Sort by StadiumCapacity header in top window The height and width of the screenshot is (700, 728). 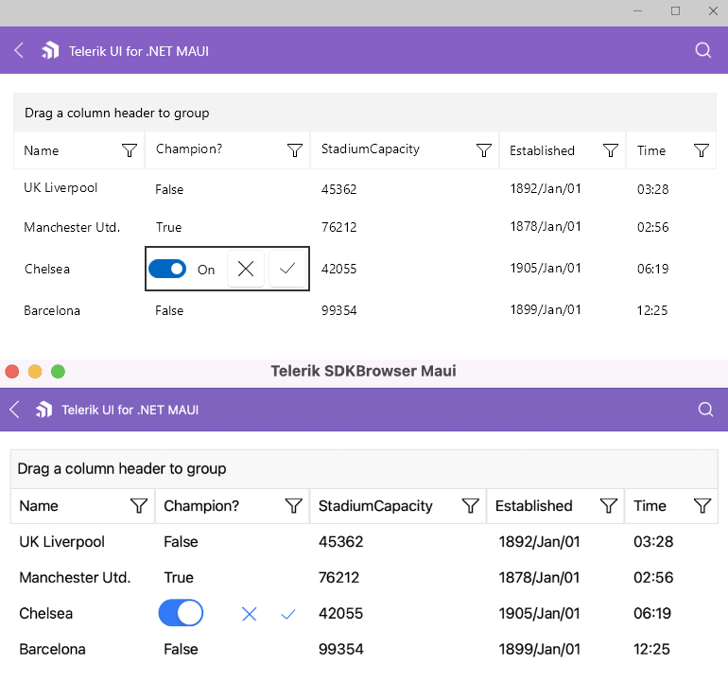pos(371,149)
